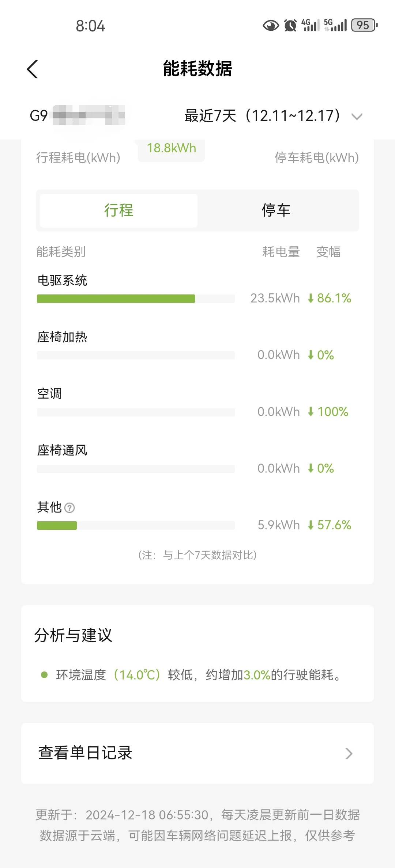Tap the 5G signal strength icon

335,25
